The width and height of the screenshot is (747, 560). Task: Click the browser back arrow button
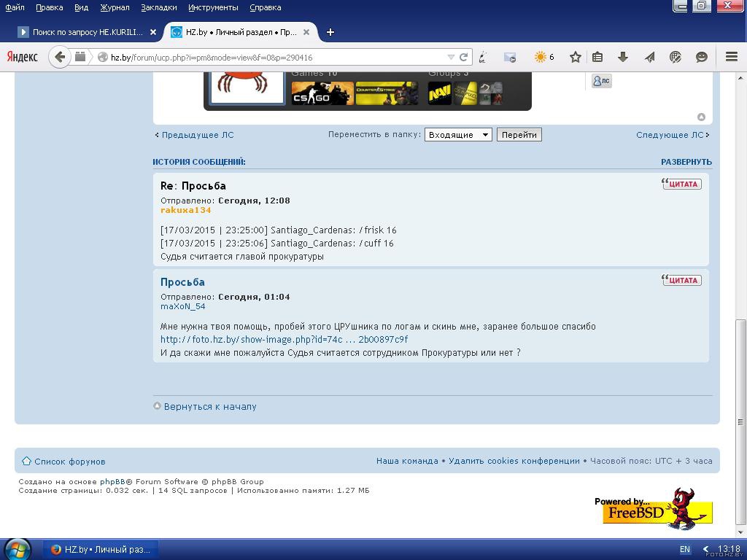coord(60,57)
